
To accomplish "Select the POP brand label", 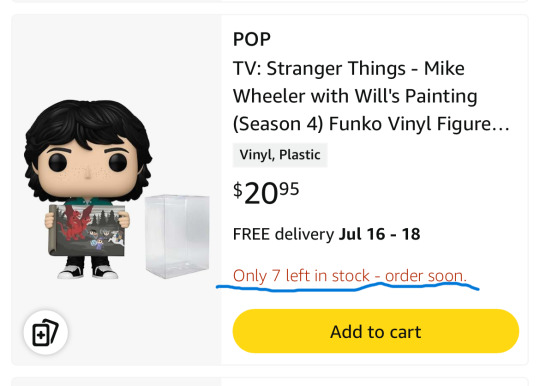I will point(252,39).
